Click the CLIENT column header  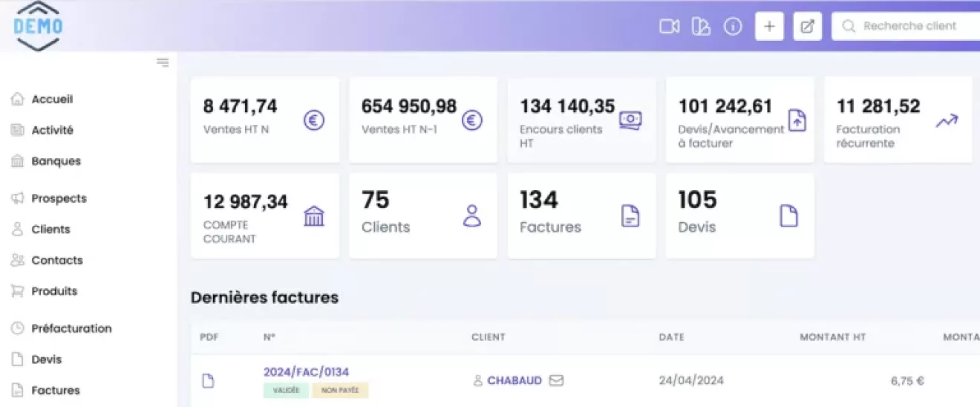489,337
